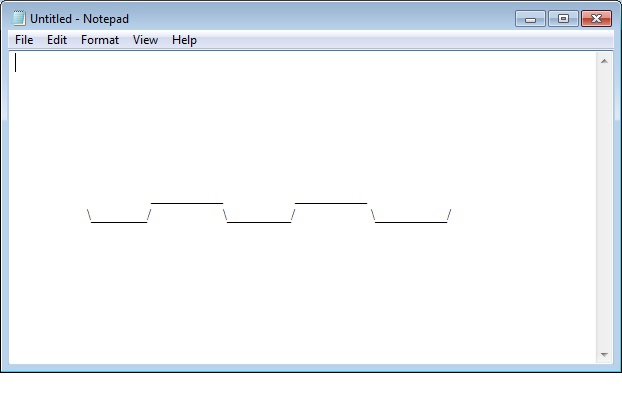
Task: Open the Format menu
Action: (x=100, y=40)
